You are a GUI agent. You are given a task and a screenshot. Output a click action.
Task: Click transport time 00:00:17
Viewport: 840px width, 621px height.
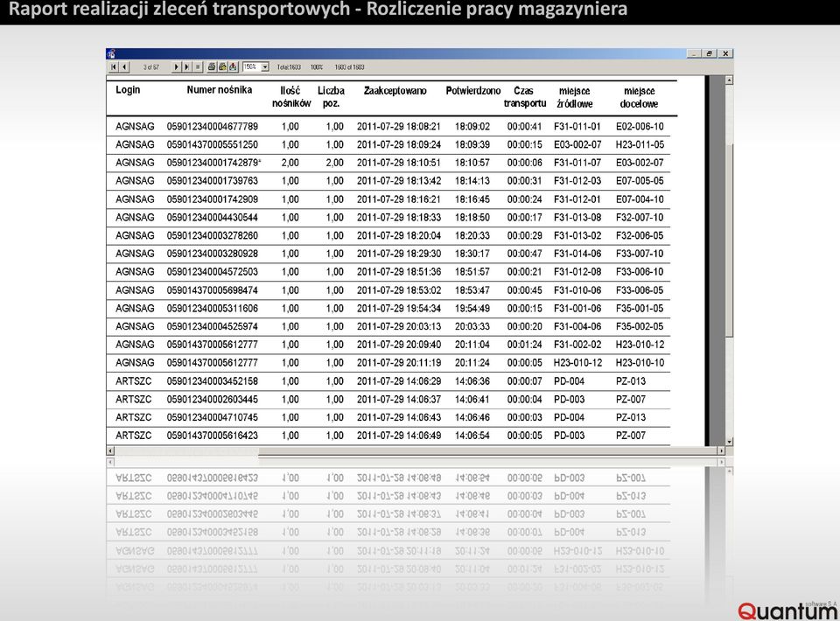click(524, 217)
